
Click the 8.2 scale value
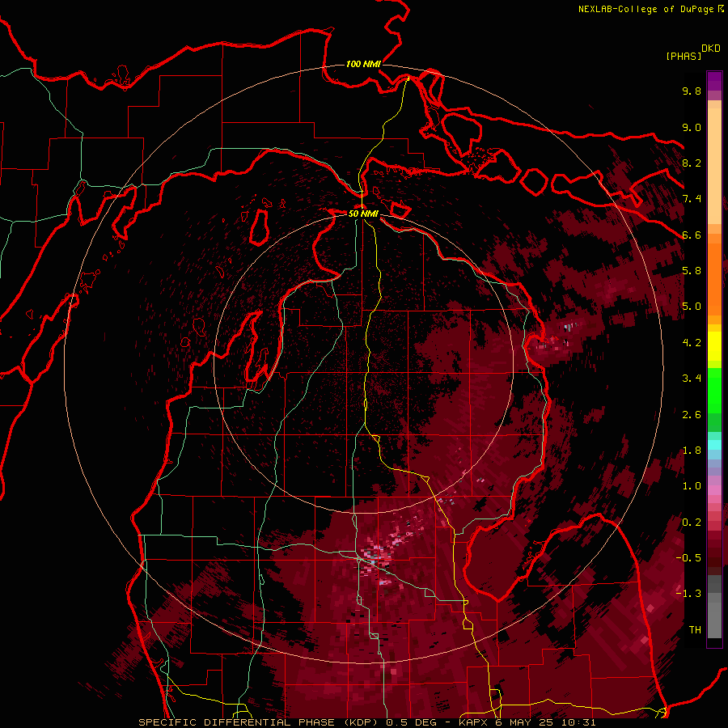pos(692,163)
